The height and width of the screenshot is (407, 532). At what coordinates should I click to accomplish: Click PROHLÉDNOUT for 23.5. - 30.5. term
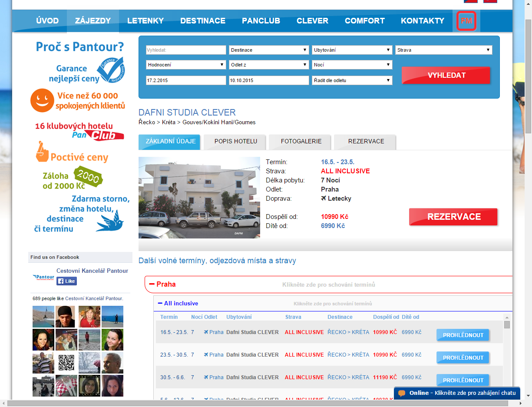pos(463,358)
